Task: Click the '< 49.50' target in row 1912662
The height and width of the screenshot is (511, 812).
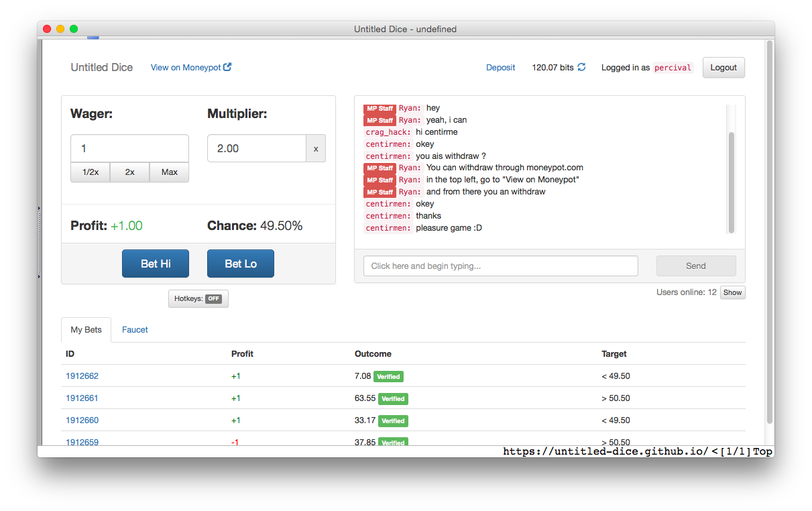Action: 616,376
